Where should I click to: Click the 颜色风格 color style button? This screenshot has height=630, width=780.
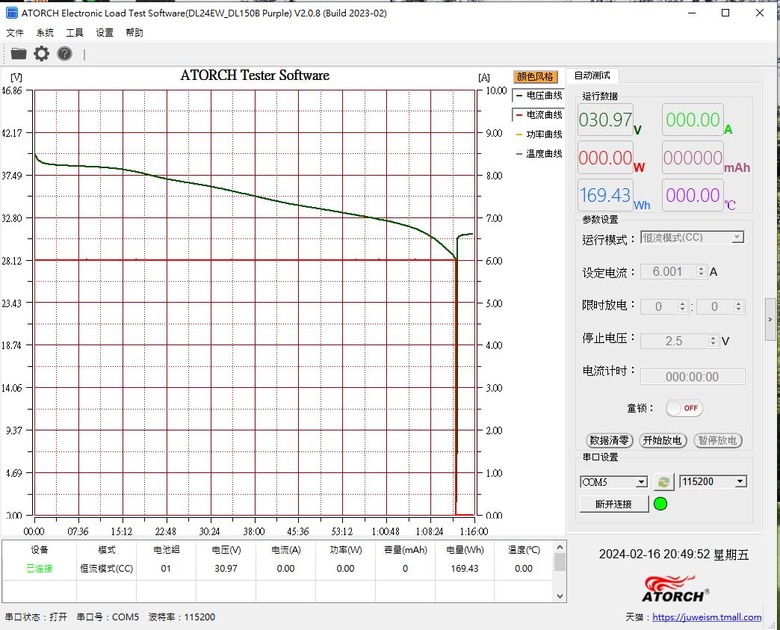[x=535, y=77]
